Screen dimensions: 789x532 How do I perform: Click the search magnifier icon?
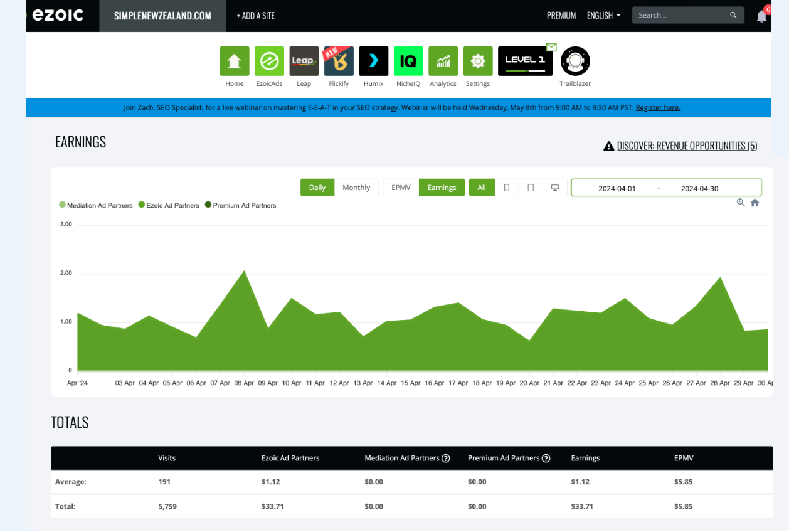tap(733, 15)
